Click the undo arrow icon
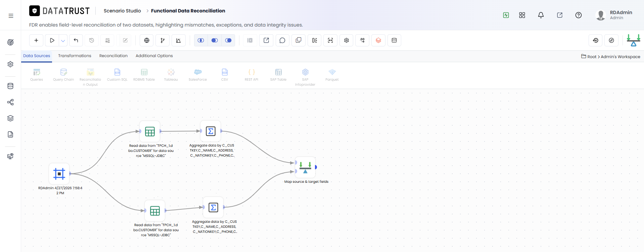The image size is (644, 252). coord(76,40)
